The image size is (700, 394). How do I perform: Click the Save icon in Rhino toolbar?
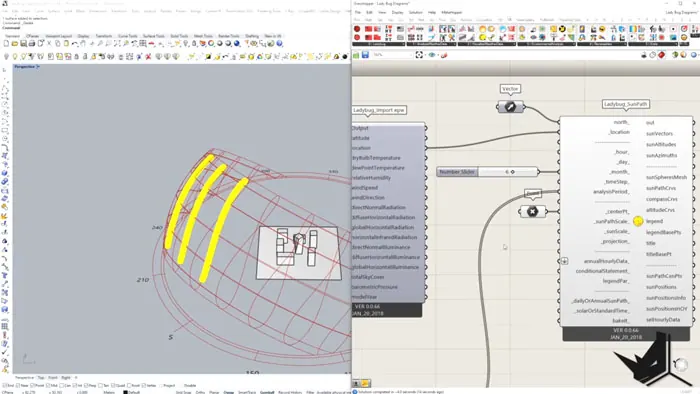(x=23, y=43)
